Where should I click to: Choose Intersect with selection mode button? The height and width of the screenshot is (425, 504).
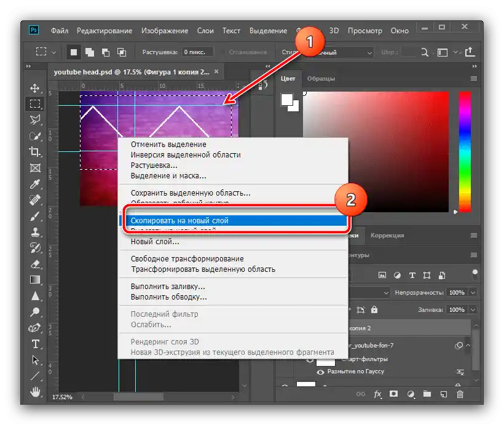pyautogui.click(x=122, y=52)
